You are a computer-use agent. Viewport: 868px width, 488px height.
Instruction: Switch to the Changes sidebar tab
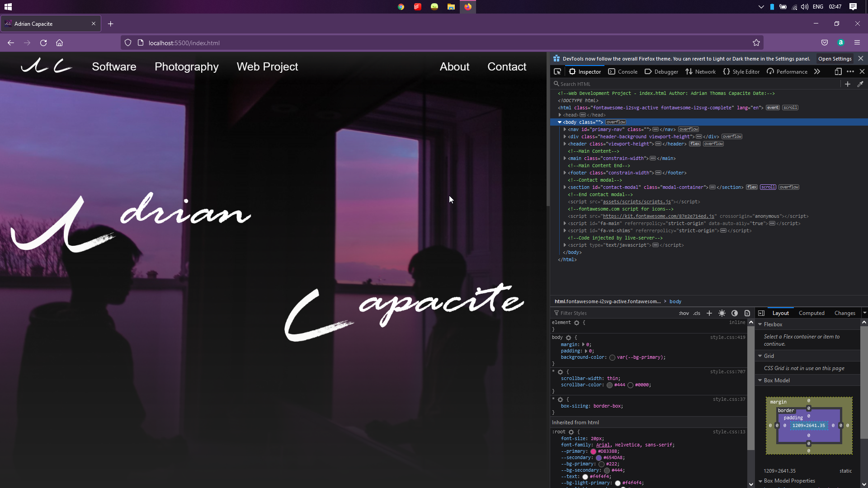tap(844, 313)
